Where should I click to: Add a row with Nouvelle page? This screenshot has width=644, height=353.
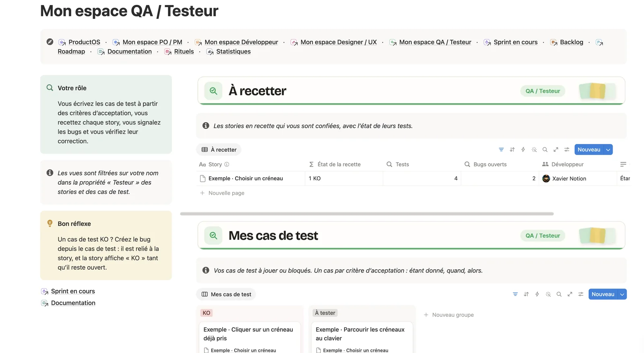click(222, 193)
